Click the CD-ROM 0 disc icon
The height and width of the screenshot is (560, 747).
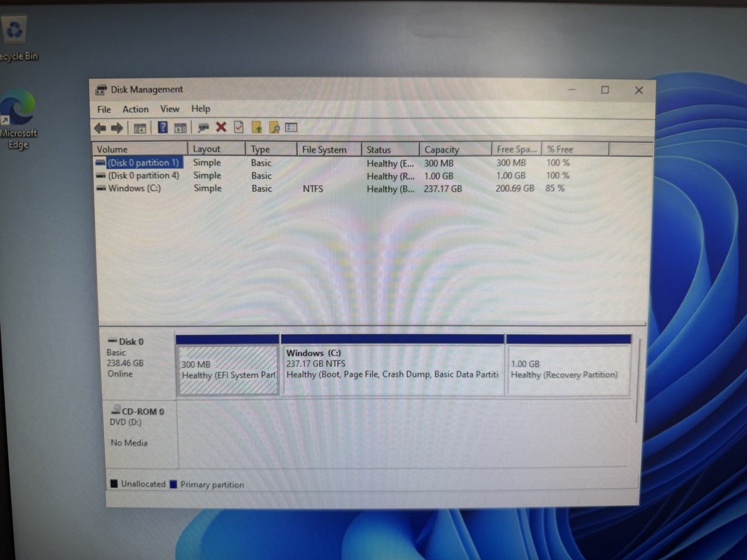click(116, 410)
